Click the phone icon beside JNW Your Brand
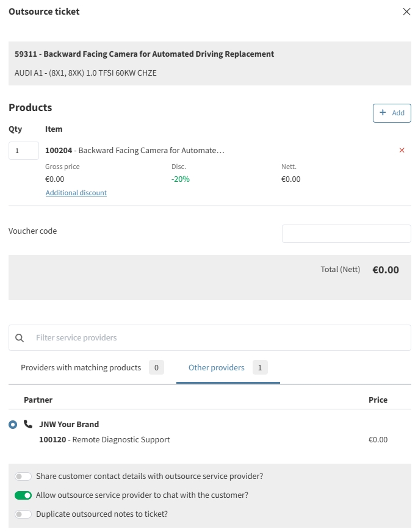 coord(28,424)
